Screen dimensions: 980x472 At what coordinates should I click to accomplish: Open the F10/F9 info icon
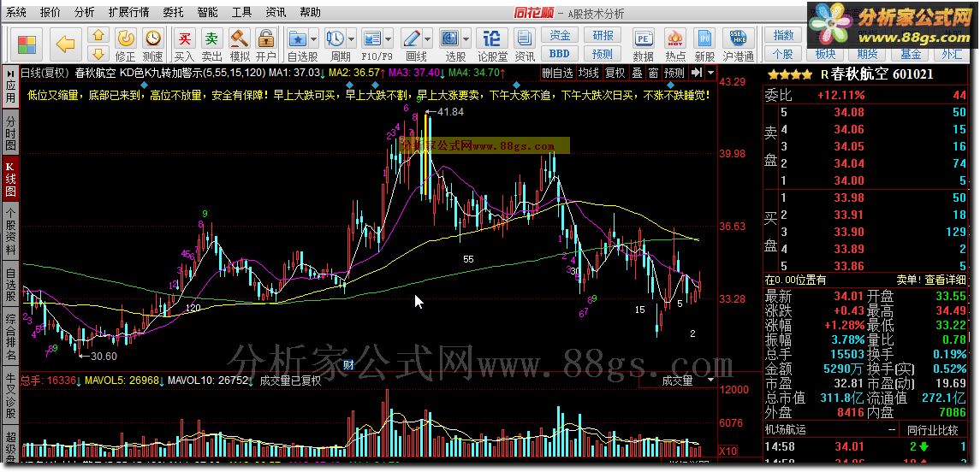pos(372,39)
